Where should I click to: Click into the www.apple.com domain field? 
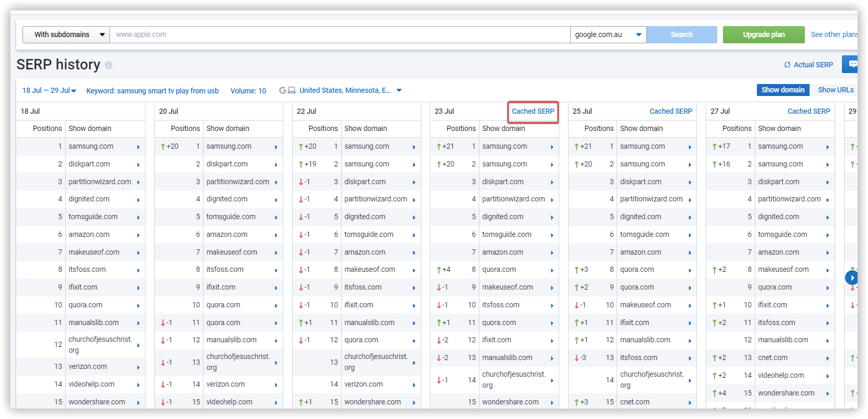point(340,34)
